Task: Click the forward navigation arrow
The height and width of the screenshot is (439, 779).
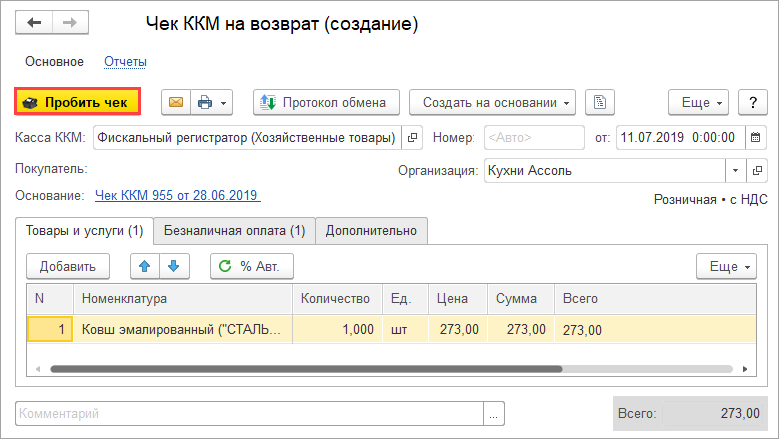Action: tap(70, 22)
